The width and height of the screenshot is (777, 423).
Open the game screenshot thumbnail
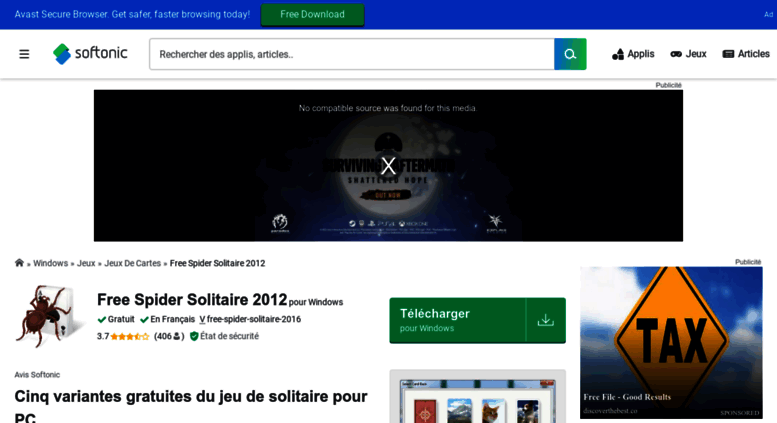click(477, 397)
